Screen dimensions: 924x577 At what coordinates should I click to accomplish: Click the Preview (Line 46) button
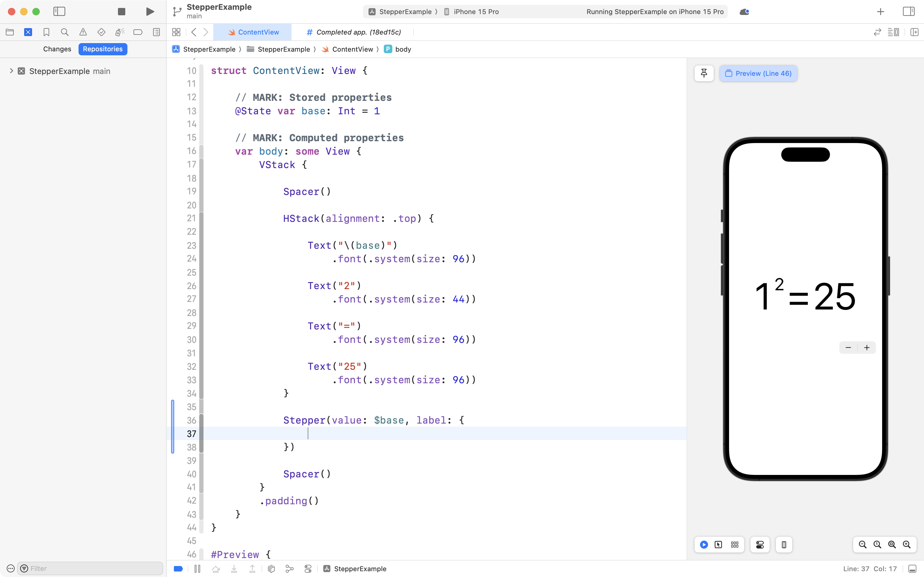(758, 73)
